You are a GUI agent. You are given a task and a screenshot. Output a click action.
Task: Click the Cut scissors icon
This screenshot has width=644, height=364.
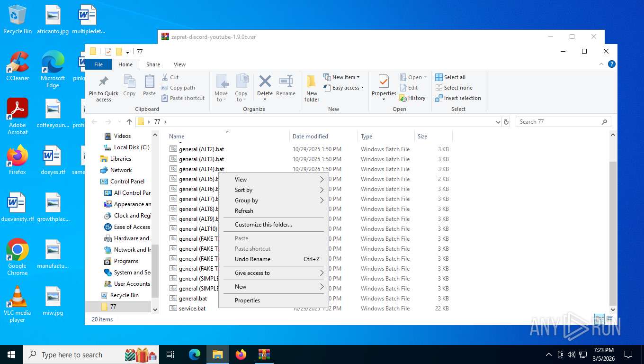click(165, 77)
